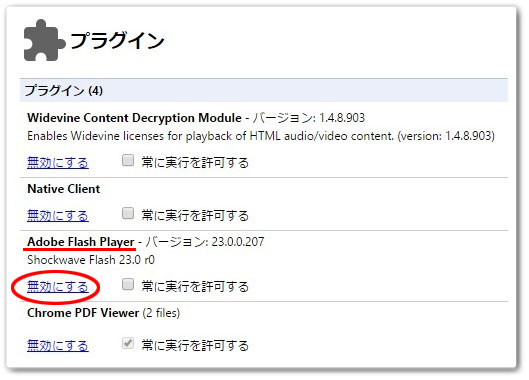This screenshot has height=380, width=529.
Task: Click the (2 files) text beside Chrome PDF Viewer
Action: click(161, 313)
